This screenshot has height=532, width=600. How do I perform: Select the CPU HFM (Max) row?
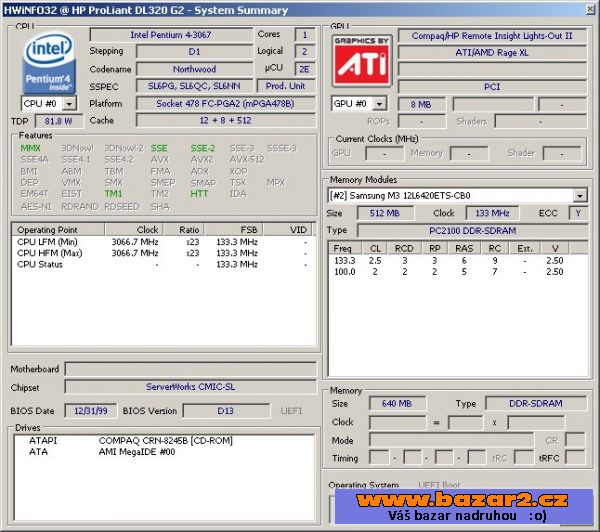(x=163, y=253)
